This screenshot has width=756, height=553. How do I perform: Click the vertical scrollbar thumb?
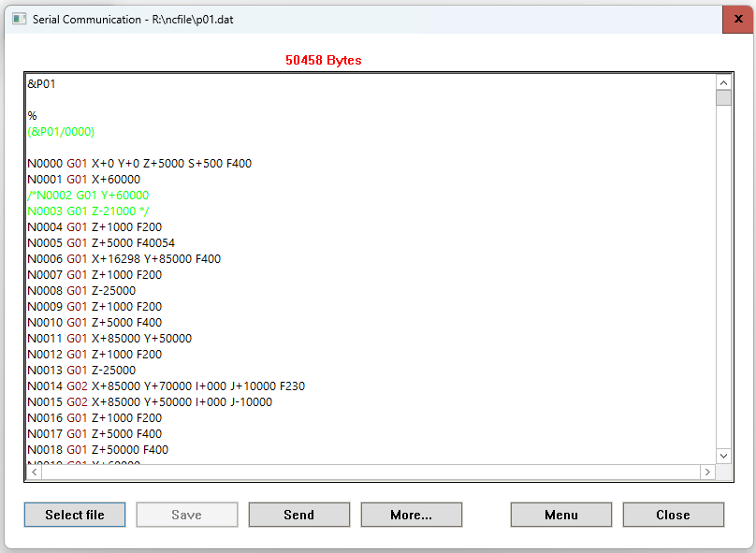pos(723,98)
